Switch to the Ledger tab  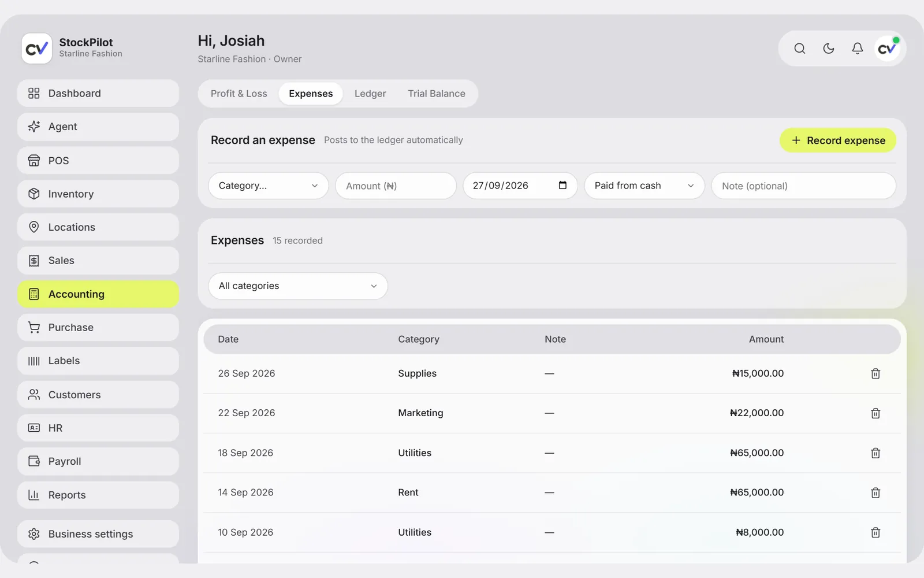pyautogui.click(x=370, y=94)
